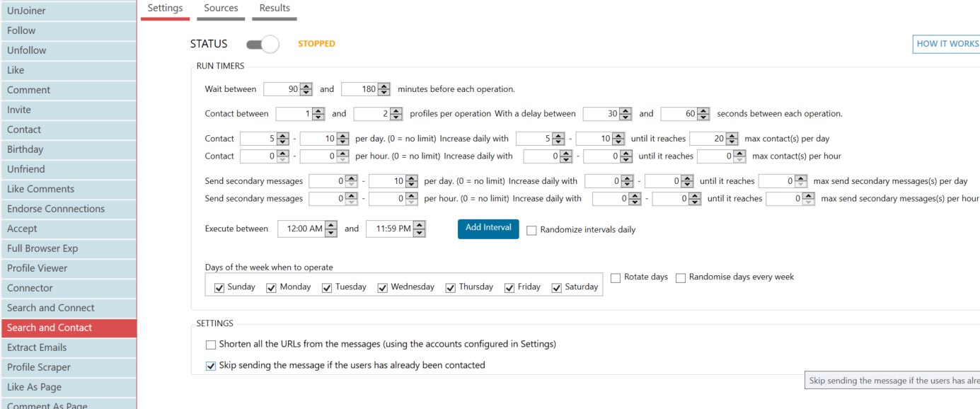Uncheck Monday operating day
Screen dimensions: 980x409
tap(271, 287)
